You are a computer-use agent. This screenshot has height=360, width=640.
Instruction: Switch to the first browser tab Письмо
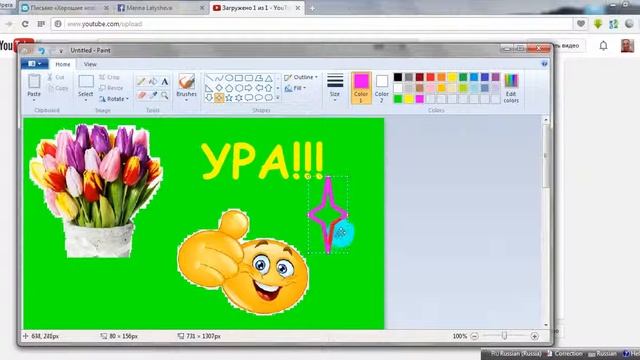[x=64, y=8]
